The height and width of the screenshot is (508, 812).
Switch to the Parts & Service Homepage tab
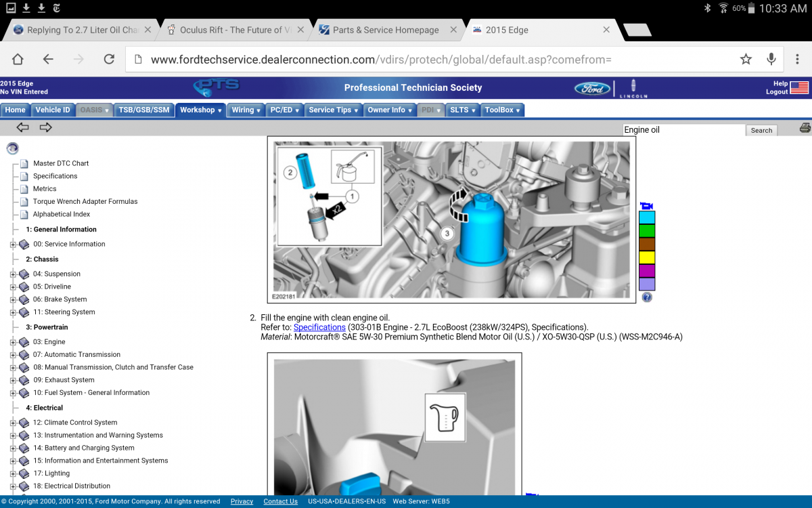pos(386,30)
